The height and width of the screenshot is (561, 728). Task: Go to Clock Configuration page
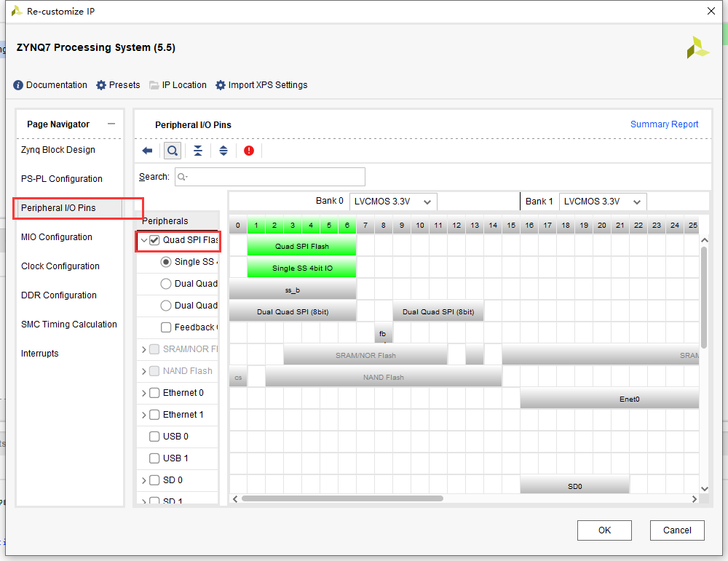click(60, 266)
